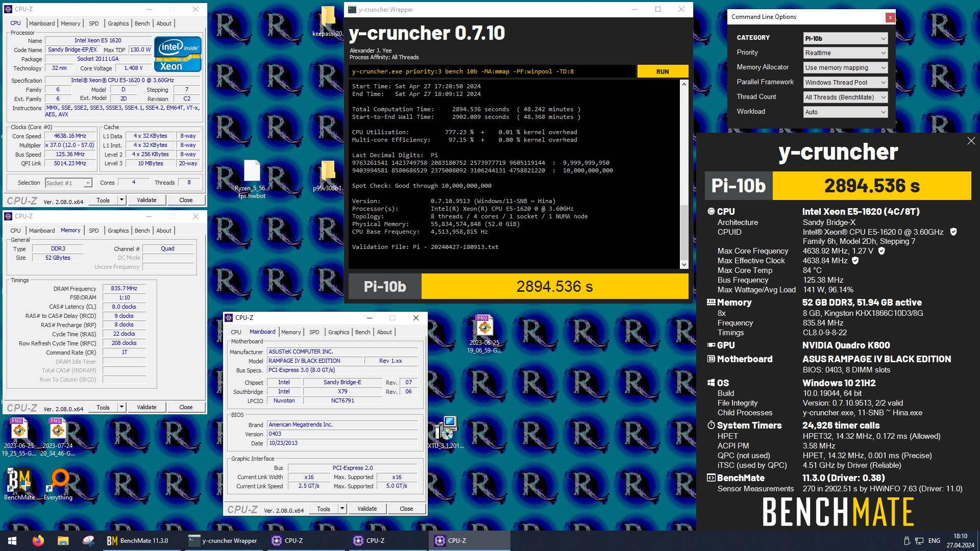Click the RUN button in y-cruncher Wrapper

pyautogui.click(x=663, y=71)
